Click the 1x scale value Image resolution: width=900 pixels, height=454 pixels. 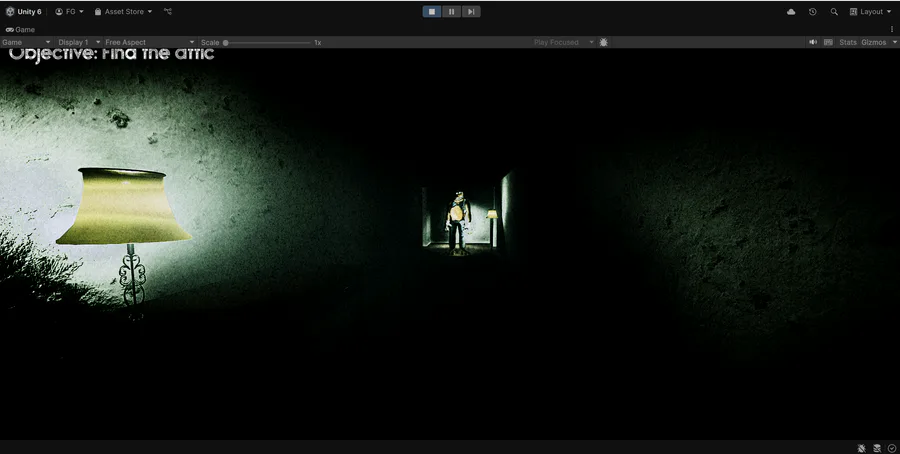click(317, 42)
